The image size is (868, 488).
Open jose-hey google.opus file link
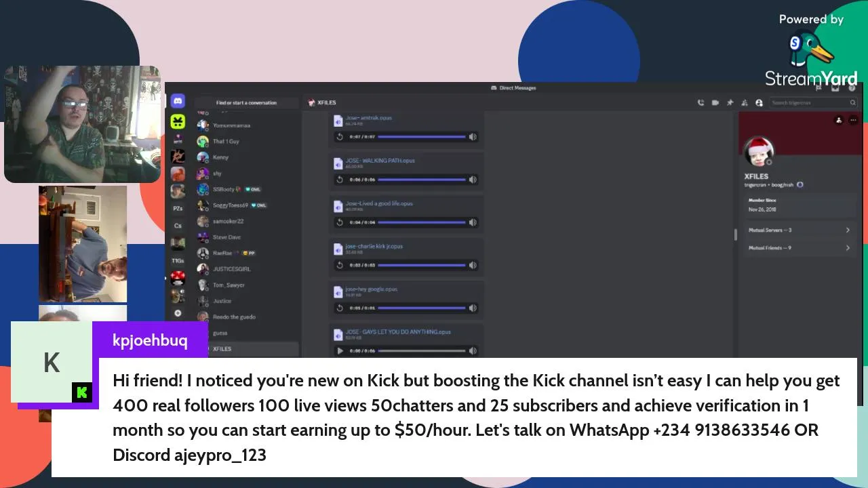(x=371, y=289)
